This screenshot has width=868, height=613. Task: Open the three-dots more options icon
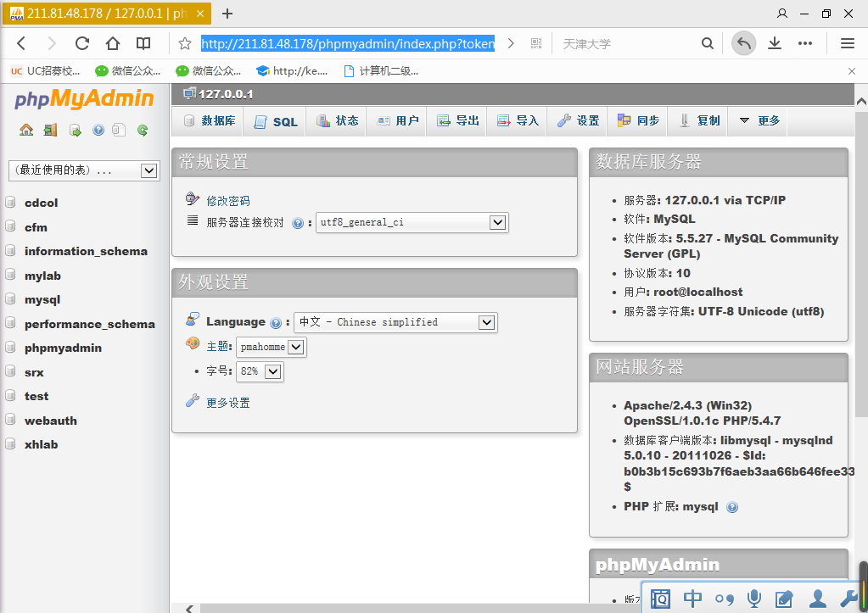pos(805,43)
